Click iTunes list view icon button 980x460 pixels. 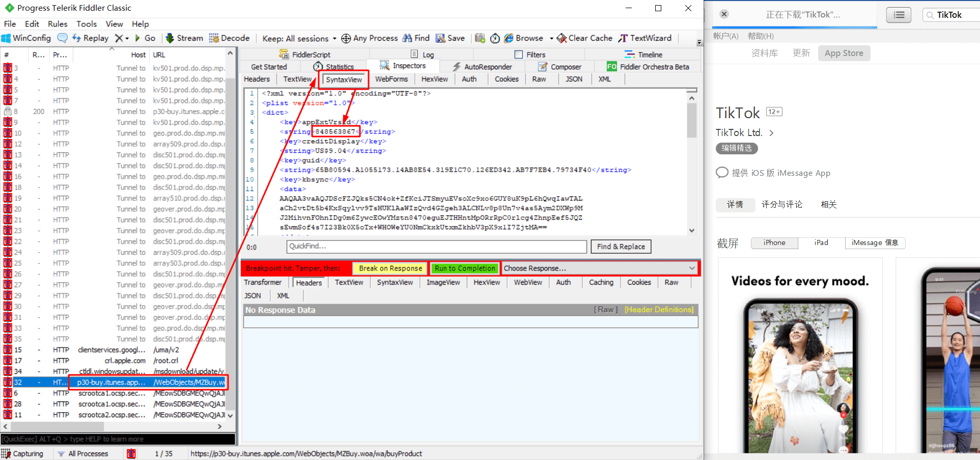(x=899, y=15)
